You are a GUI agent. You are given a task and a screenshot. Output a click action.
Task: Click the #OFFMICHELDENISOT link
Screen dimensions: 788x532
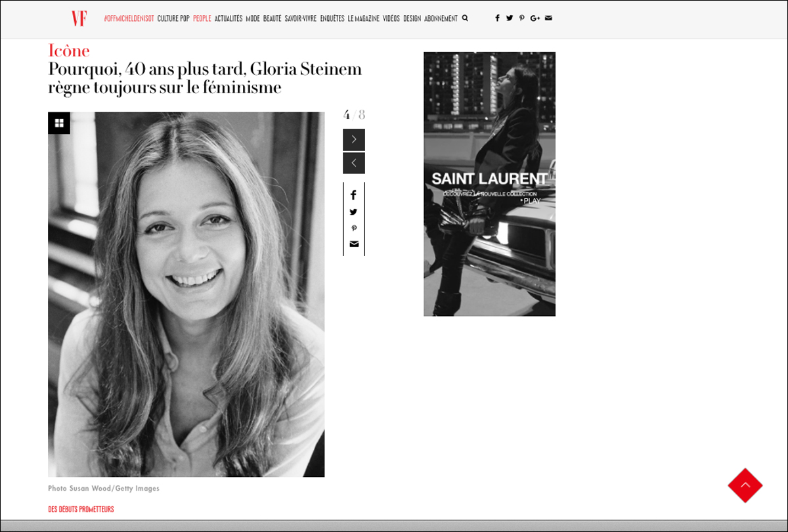(x=129, y=18)
